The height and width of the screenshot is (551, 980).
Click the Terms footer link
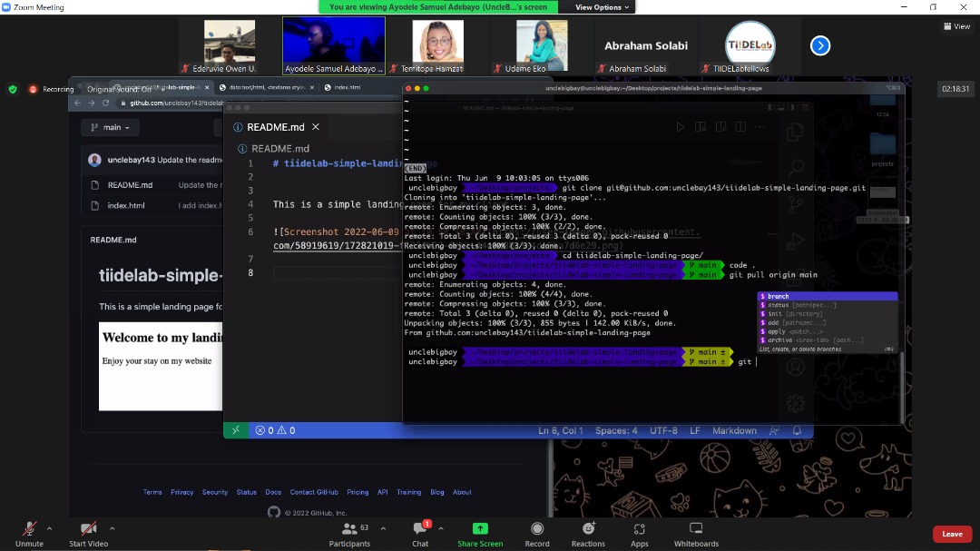point(152,492)
